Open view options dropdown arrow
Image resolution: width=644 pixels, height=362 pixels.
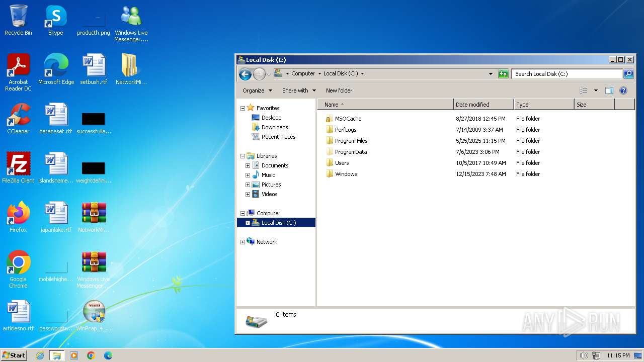point(596,90)
